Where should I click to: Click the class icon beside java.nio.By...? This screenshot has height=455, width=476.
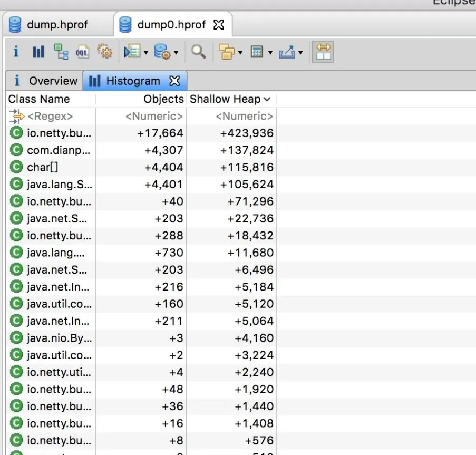(16, 338)
